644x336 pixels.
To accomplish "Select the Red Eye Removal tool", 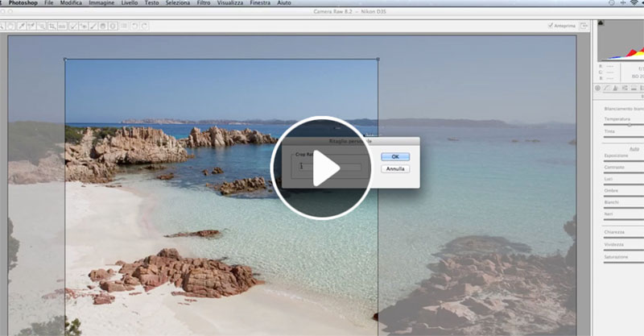I will (x=84, y=27).
